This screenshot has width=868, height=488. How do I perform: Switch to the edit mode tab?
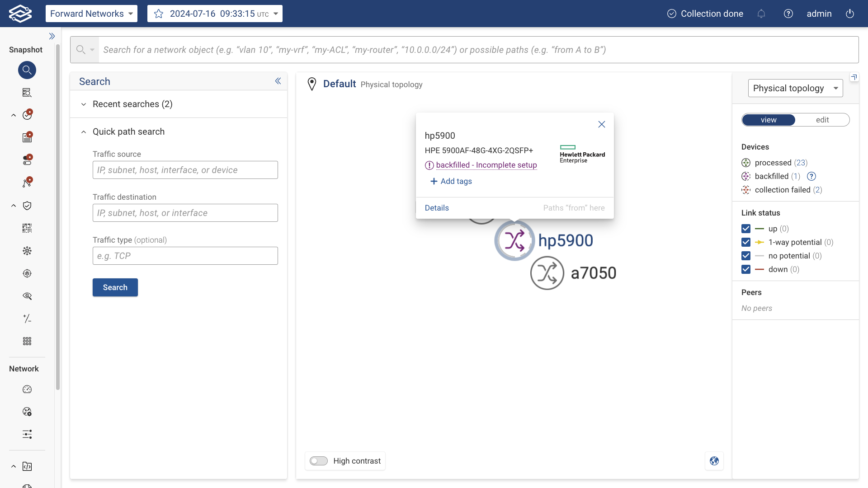click(822, 120)
